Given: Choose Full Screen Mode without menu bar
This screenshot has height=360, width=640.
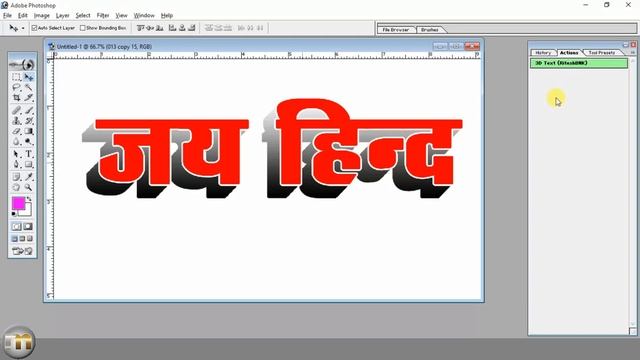Looking at the screenshot, I should [x=30, y=239].
